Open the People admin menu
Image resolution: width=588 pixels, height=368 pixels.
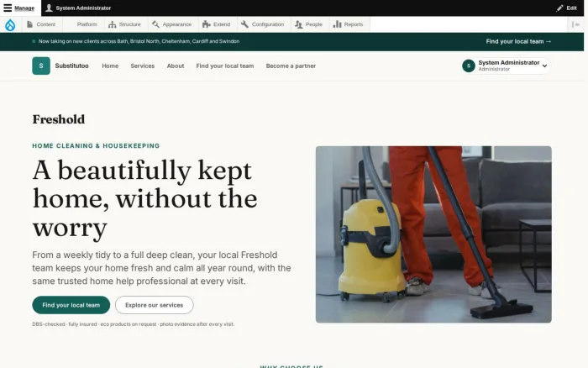point(309,24)
